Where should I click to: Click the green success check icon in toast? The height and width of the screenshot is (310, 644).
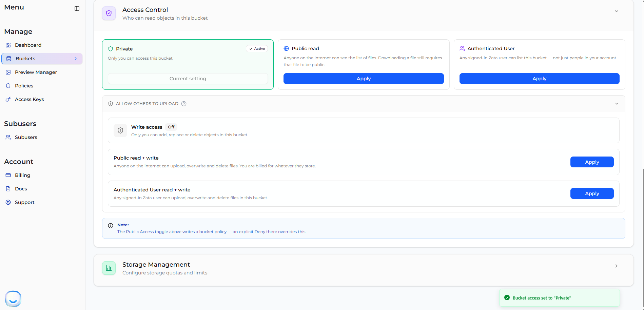507,297
